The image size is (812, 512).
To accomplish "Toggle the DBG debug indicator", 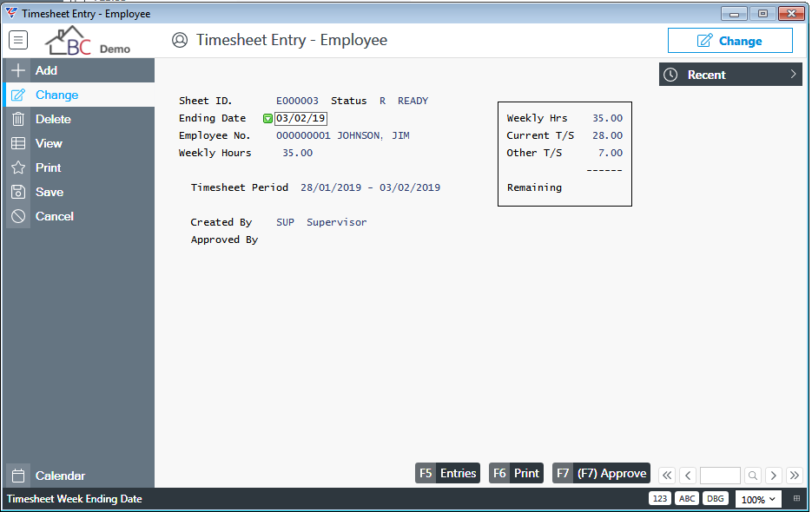I will pyautogui.click(x=715, y=498).
